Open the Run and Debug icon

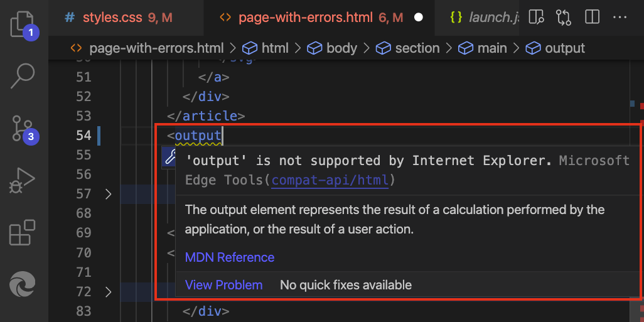(x=23, y=181)
